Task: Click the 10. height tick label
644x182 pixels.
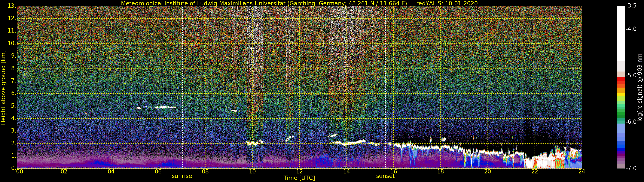Action: (x=12, y=43)
